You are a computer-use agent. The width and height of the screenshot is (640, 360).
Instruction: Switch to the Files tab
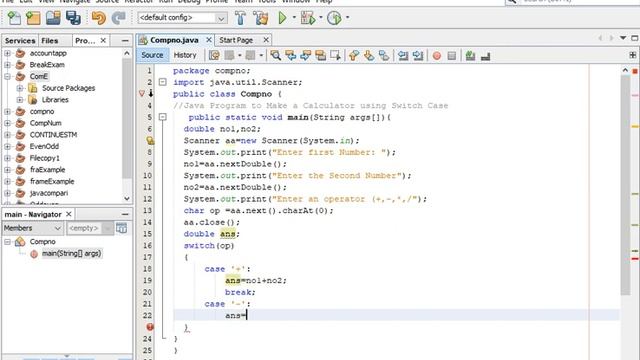[50, 41]
